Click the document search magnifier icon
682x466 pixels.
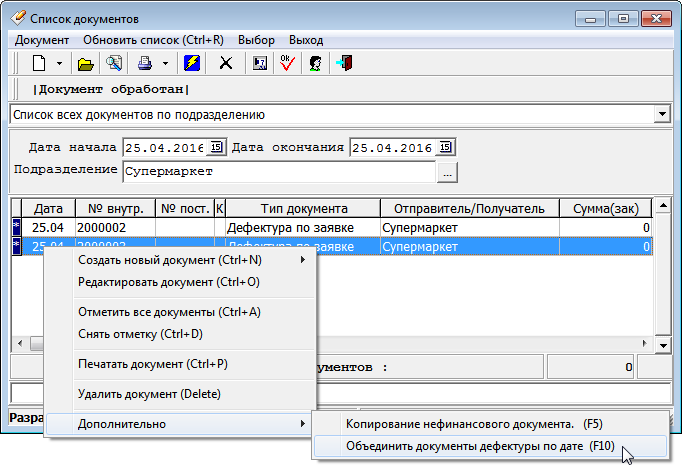pos(114,64)
